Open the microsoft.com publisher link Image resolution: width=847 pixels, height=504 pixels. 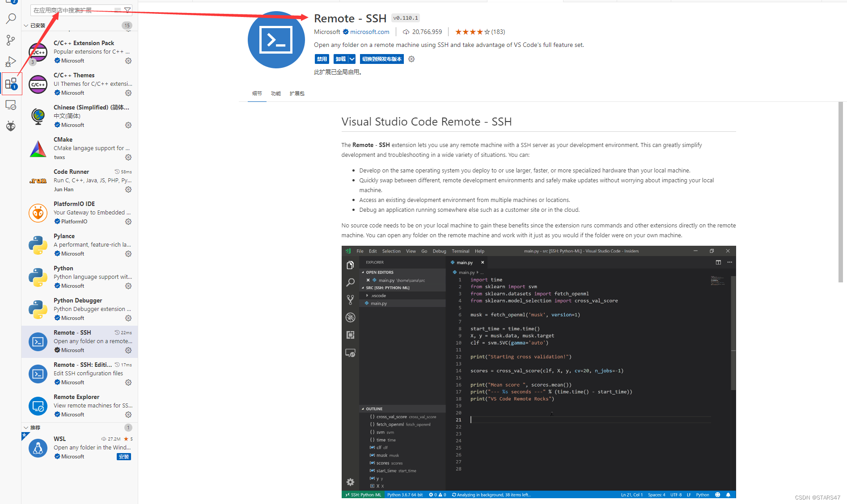(370, 32)
